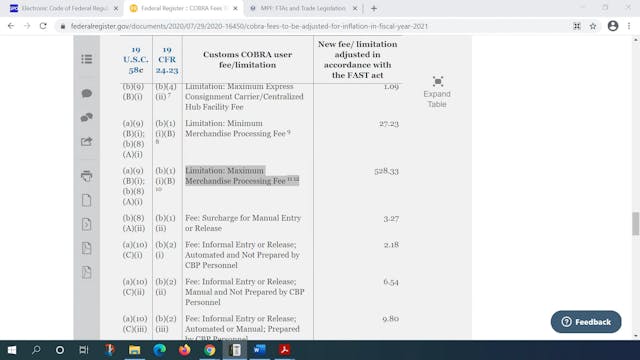Open the Chrome profile avatar

(613, 26)
